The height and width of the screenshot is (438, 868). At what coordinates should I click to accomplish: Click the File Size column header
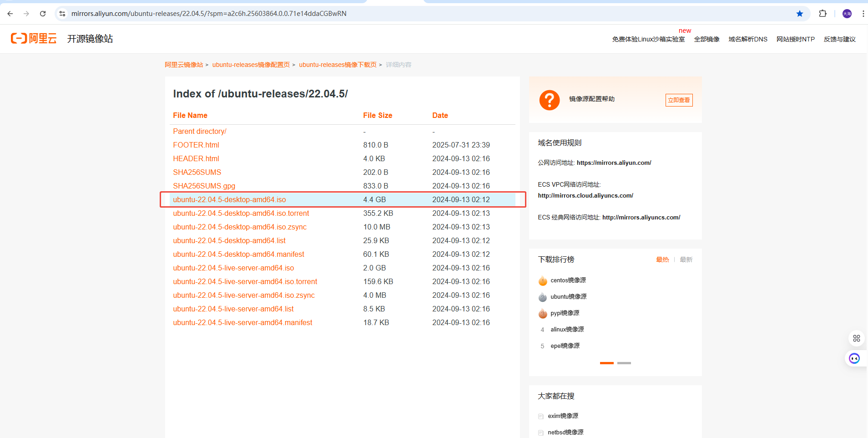[378, 116]
